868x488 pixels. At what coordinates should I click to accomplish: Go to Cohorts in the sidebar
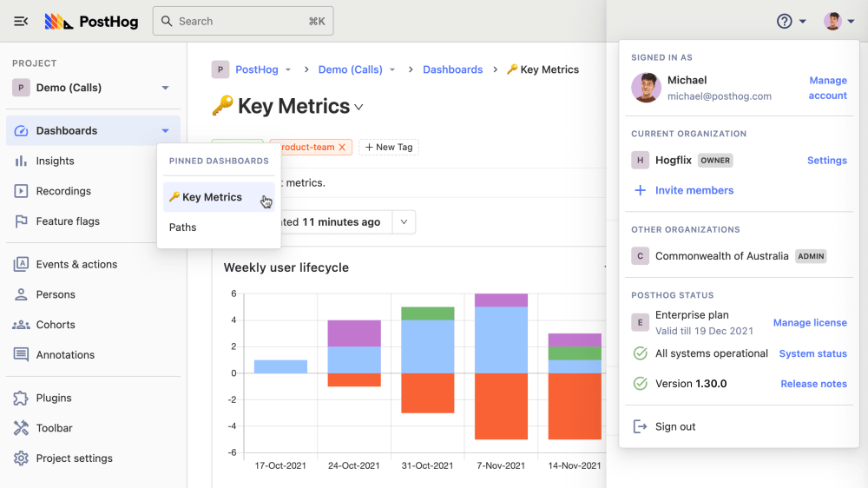(x=93, y=325)
